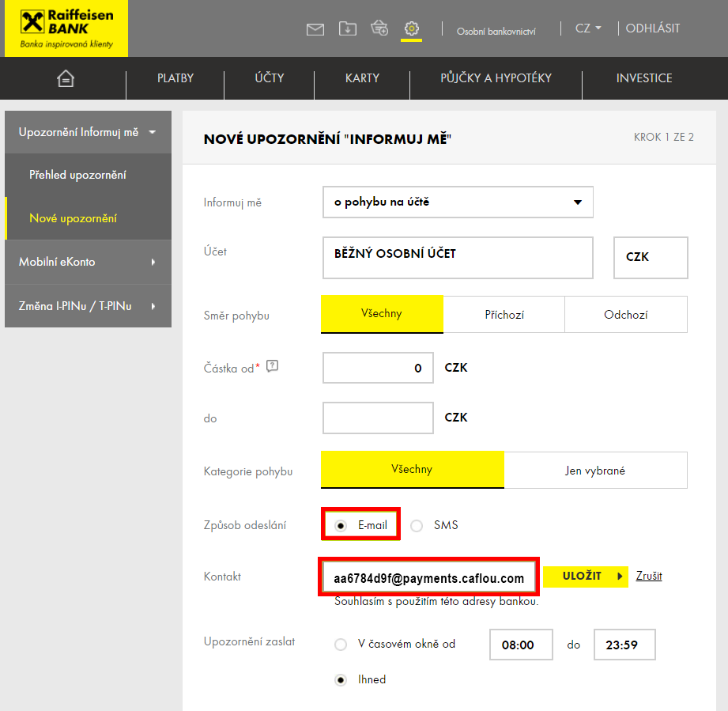This screenshot has width=728, height=711.
Task: Expand the Změna I-PINu / T-PINu section
Action: click(88, 306)
